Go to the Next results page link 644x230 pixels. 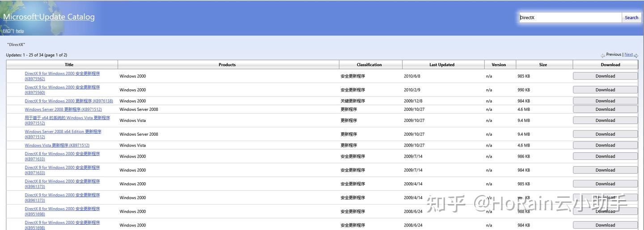tap(628, 54)
